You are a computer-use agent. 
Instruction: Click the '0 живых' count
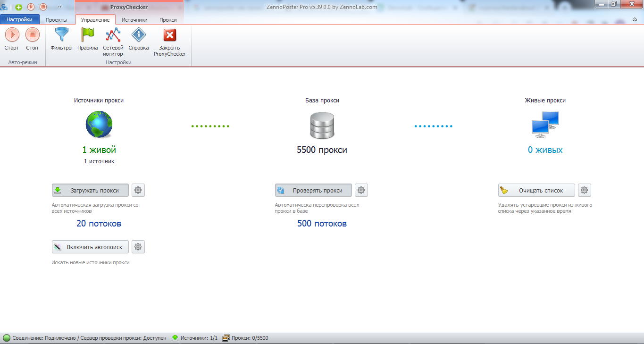545,150
